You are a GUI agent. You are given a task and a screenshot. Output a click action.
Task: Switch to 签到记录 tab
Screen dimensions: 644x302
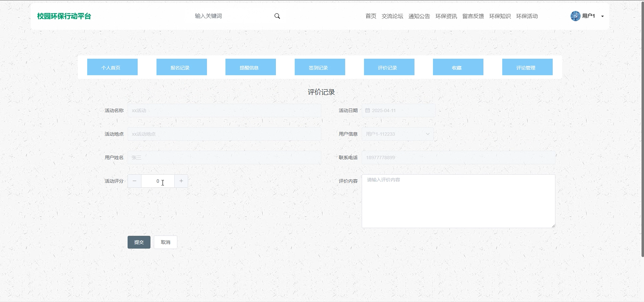coord(320,67)
